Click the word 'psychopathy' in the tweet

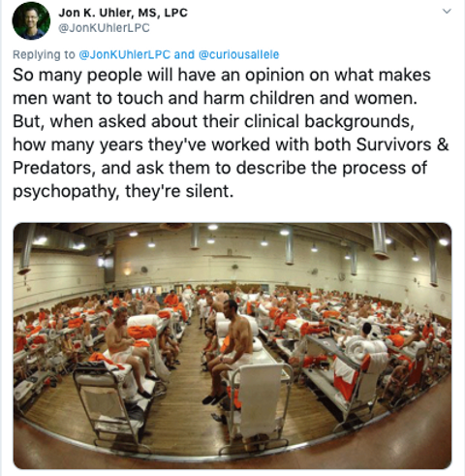pos(64,191)
